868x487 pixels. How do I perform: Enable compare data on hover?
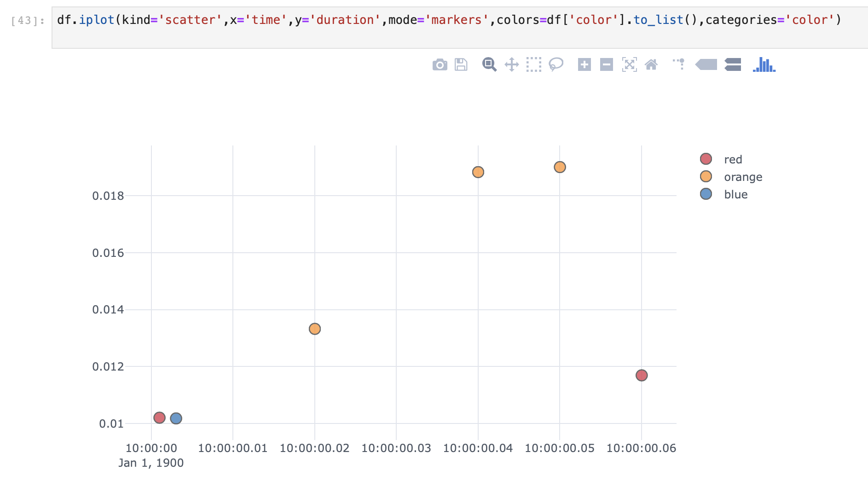[733, 65]
